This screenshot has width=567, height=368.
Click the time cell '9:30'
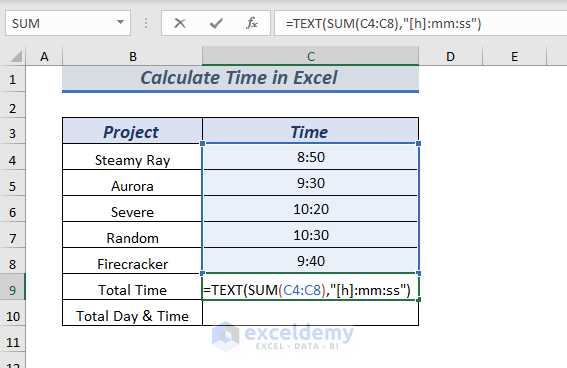(311, 183)
